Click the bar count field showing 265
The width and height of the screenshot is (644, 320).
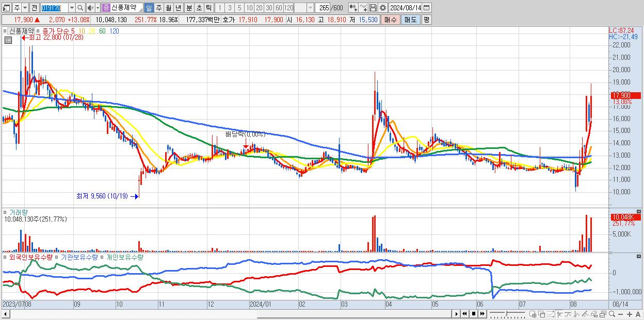click(x=323, y=8)
